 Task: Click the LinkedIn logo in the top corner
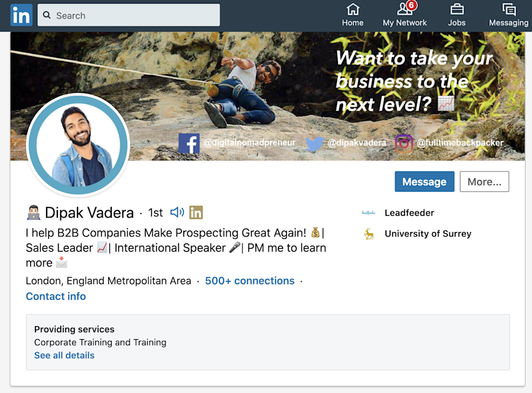21,15
